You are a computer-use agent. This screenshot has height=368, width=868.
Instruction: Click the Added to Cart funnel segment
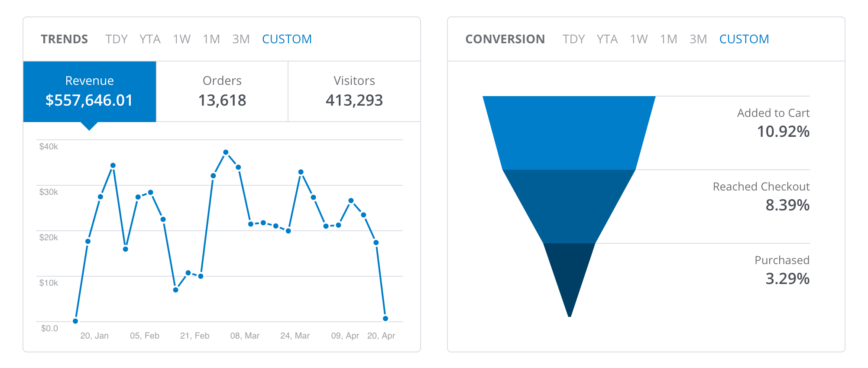[569, 132]
